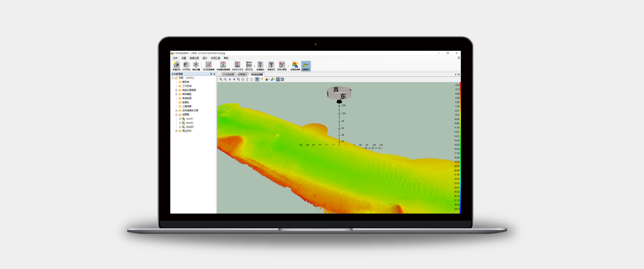The height and width of the screenshot is (269, 644).
Task: Click the zoom in magnifier icon
Action: (221, 79)
